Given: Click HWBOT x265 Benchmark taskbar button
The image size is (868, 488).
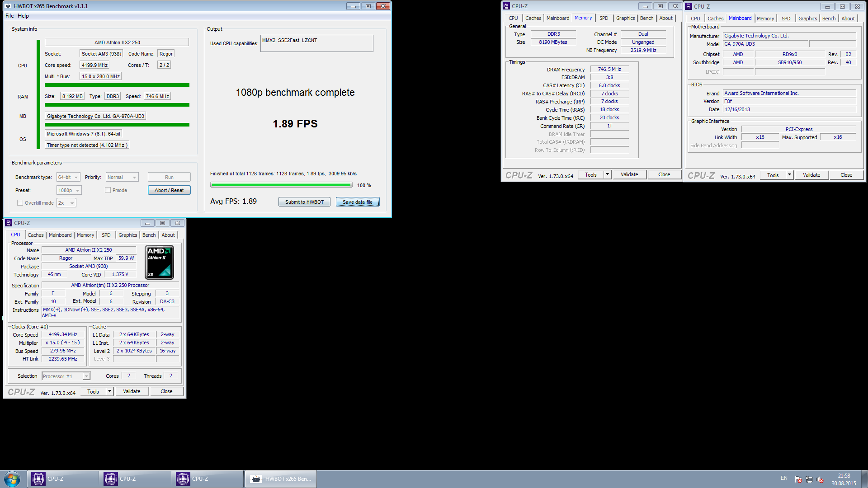Looking at the screenshot, I should [x=280, y=479].
